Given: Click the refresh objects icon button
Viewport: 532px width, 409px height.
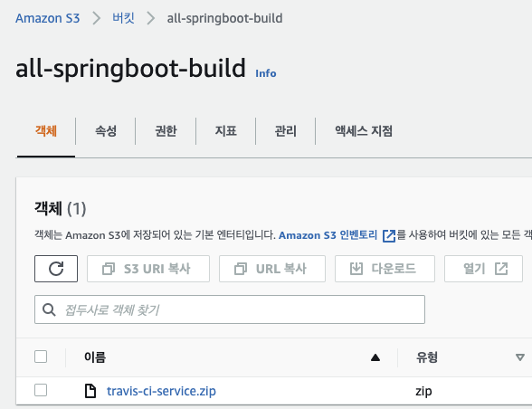Looking at the screenshot, I should coord(56,269).
